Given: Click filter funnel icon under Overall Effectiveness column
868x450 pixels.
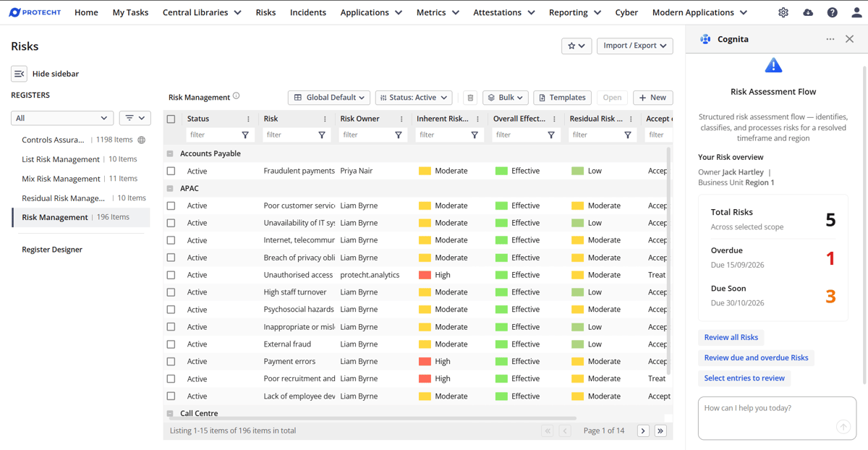Looking at the screenshot, I should point(551,135).
